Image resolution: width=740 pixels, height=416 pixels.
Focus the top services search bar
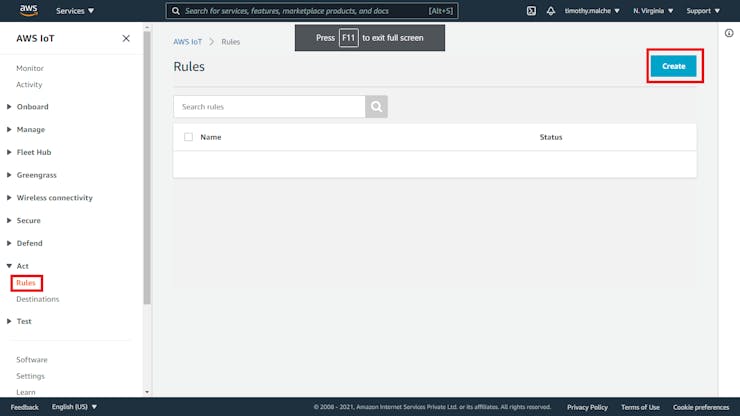[x=312, y=11]
